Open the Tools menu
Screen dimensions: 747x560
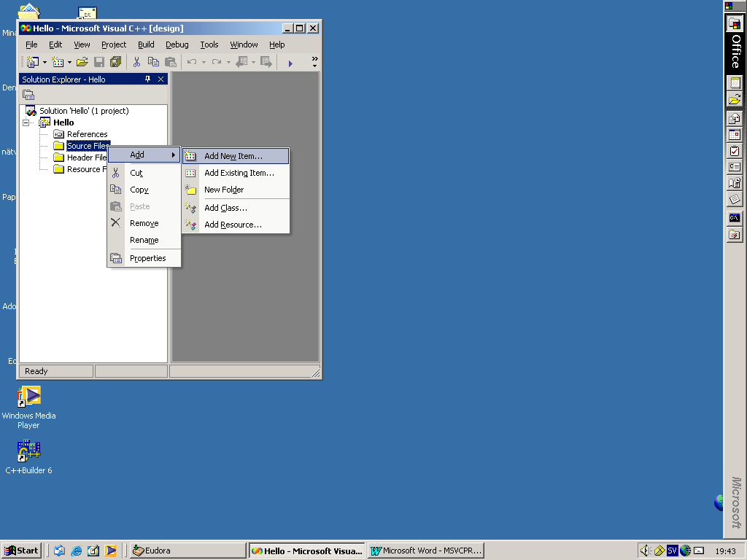(x=209, y=44)
